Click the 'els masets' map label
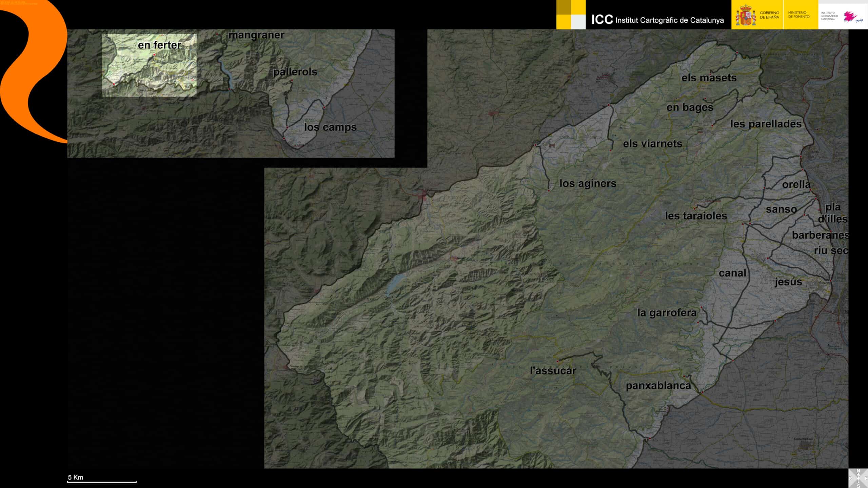The image size is (868, 488). click(x=709, y=78)
